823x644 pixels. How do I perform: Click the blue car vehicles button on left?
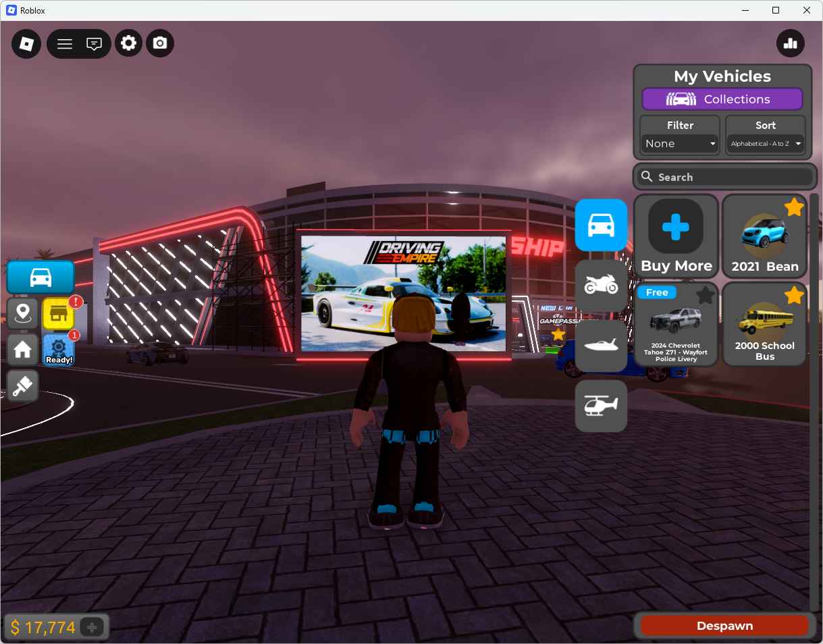point(41,277)
